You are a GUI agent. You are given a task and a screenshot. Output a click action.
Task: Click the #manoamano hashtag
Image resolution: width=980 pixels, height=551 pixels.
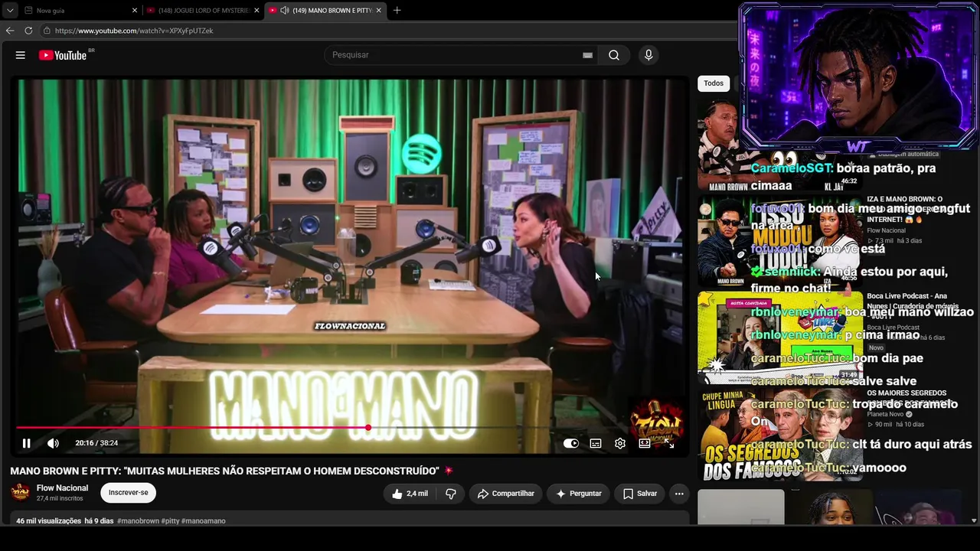[x=204, y=521]
